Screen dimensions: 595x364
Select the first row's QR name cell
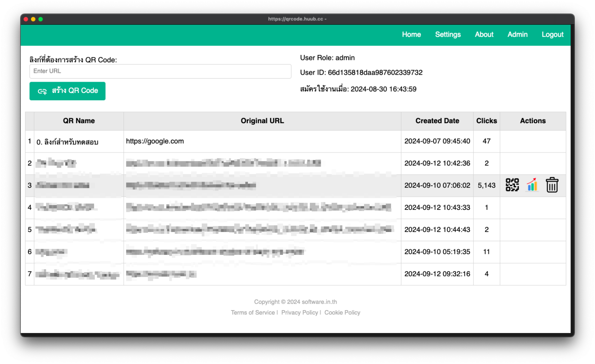click(67, 142)
